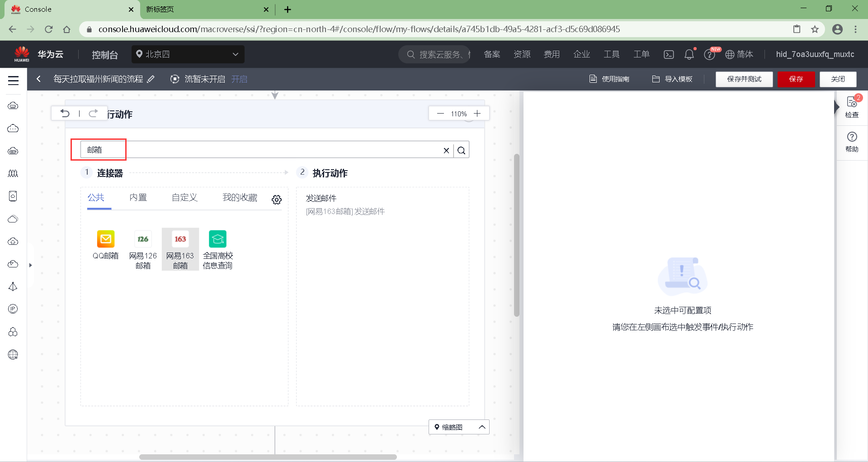Open the hamburger side menu
The image size is (868, 462).
(13, 80)
